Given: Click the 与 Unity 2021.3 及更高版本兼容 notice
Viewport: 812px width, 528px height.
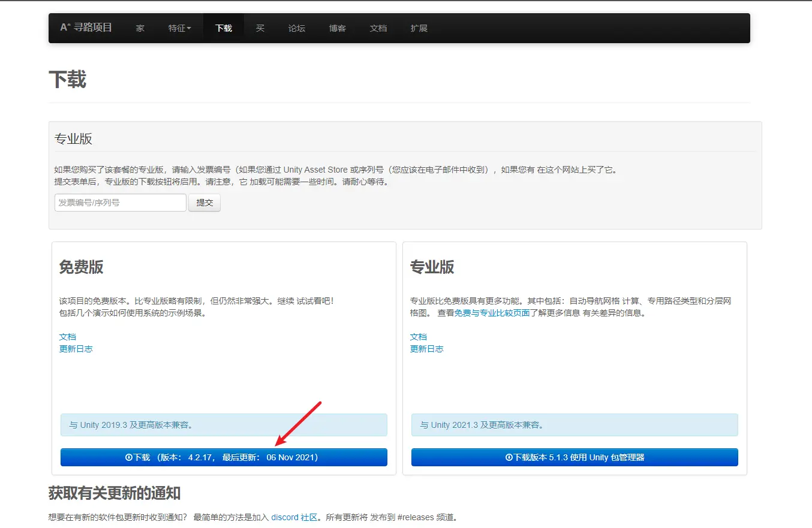Looking at the screenshot, I should pyautogui.click(x=575, y=425).
